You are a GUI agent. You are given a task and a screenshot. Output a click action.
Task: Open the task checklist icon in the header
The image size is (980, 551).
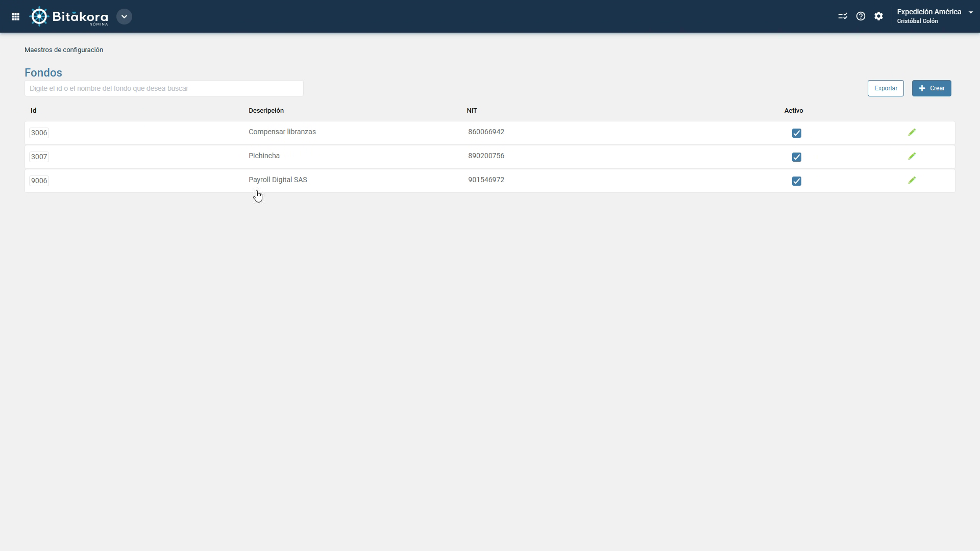[843, 16]
